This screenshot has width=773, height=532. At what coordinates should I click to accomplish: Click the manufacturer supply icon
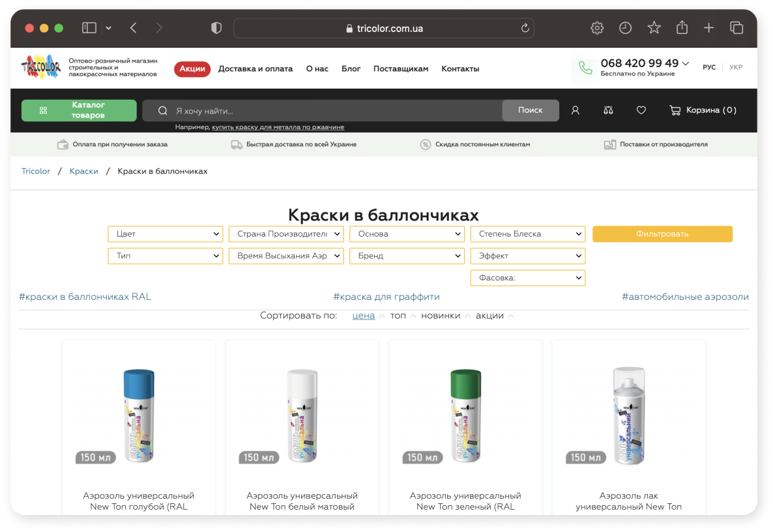(610, 145)
